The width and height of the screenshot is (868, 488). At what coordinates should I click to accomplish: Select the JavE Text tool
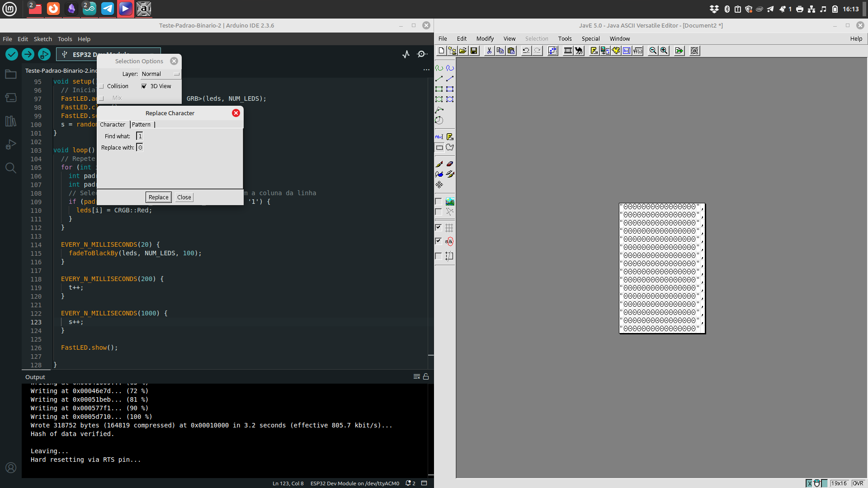pyautogui.click(x=439, y=136)
